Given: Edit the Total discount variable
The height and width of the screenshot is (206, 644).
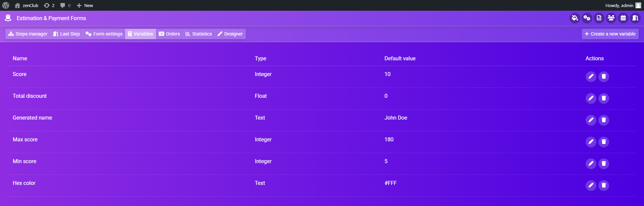Looking at the screenshot, I should [591, 98].
